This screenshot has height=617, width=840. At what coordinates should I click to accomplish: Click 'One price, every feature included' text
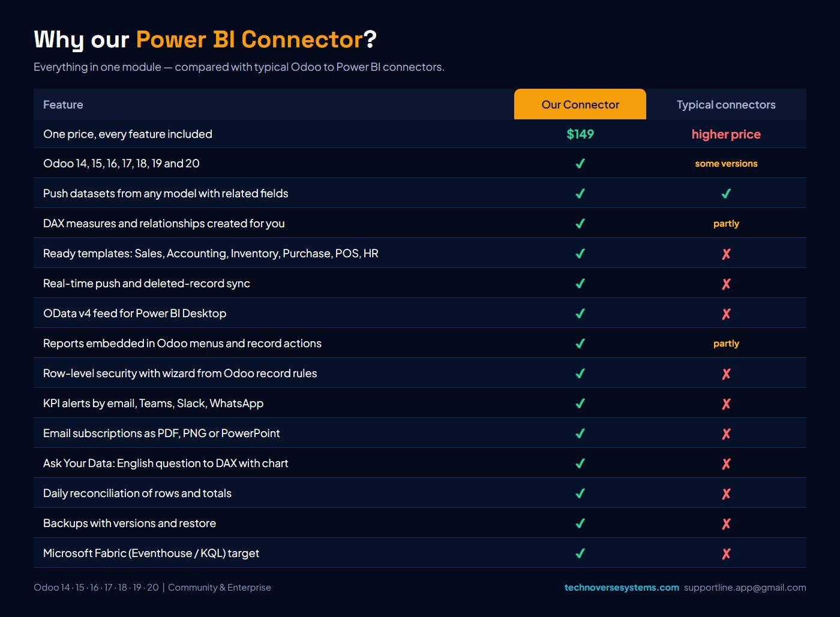128,134
